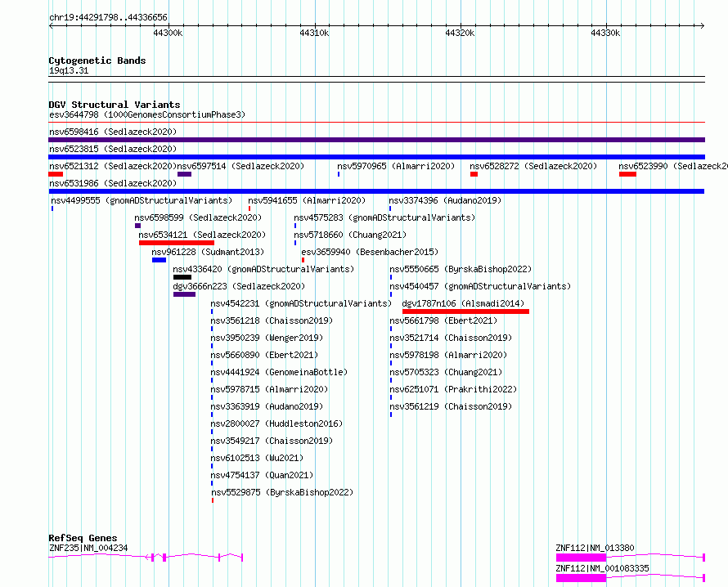The height and width of the screenshot is (587, 728).
Task: Open nsv3374396 (Audano2019) label
Action: click(x=445, y=200)
